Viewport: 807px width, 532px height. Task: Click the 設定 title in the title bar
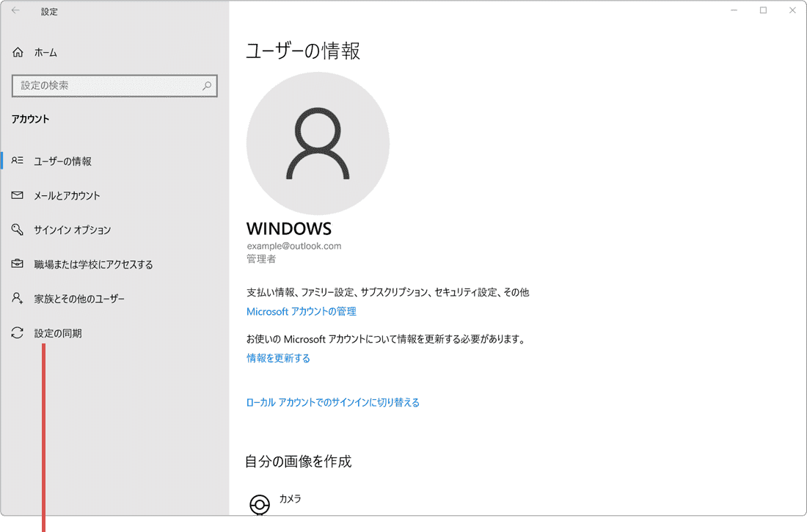coord(49,11)
